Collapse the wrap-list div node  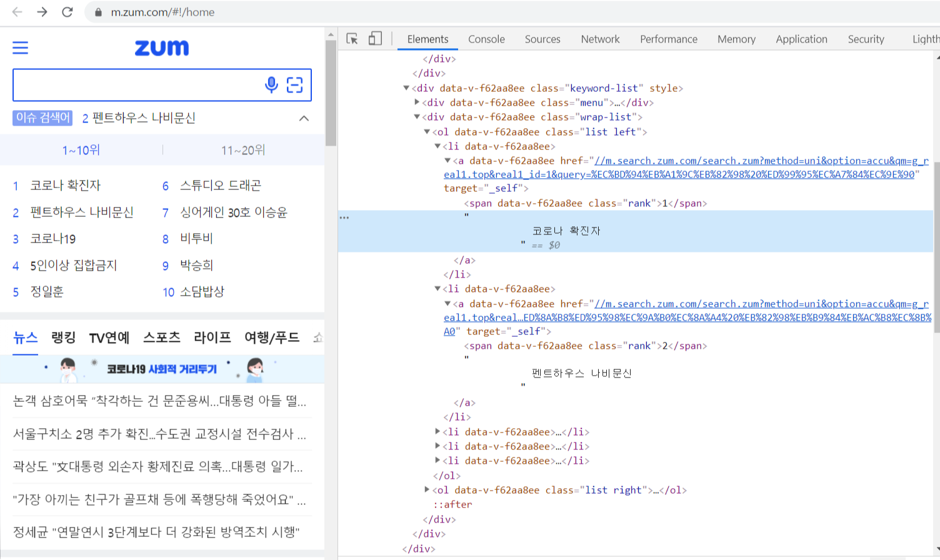coord(417,117)
